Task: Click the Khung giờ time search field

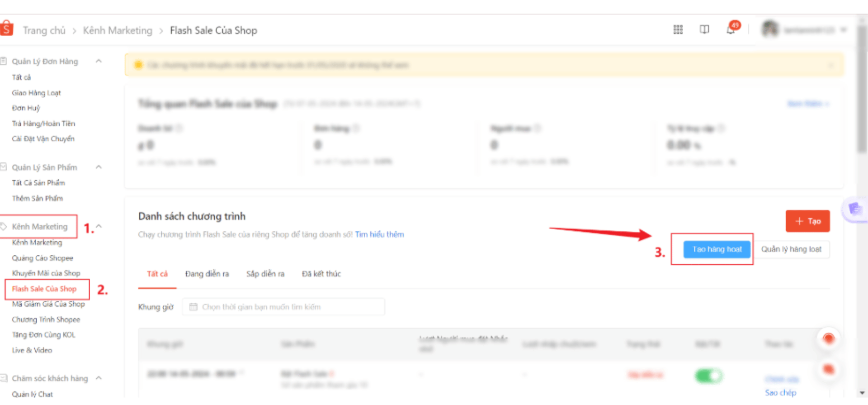Action: [289, 307]
